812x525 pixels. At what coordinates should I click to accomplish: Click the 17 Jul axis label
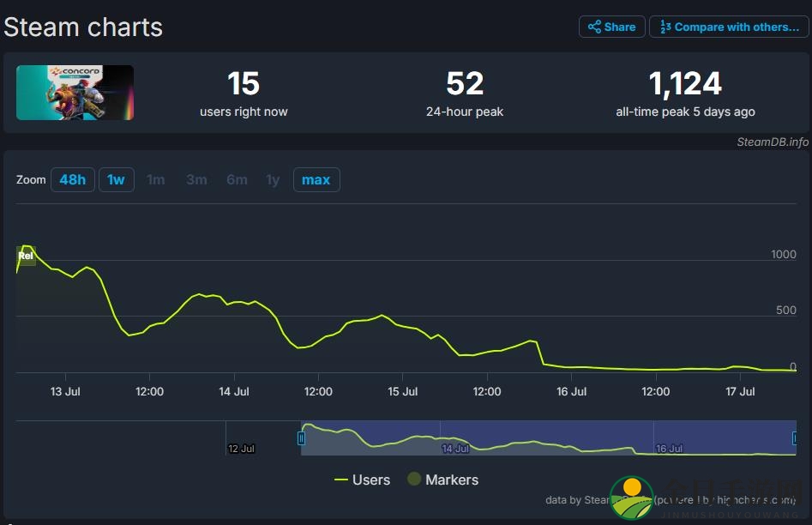click(740, 391)
